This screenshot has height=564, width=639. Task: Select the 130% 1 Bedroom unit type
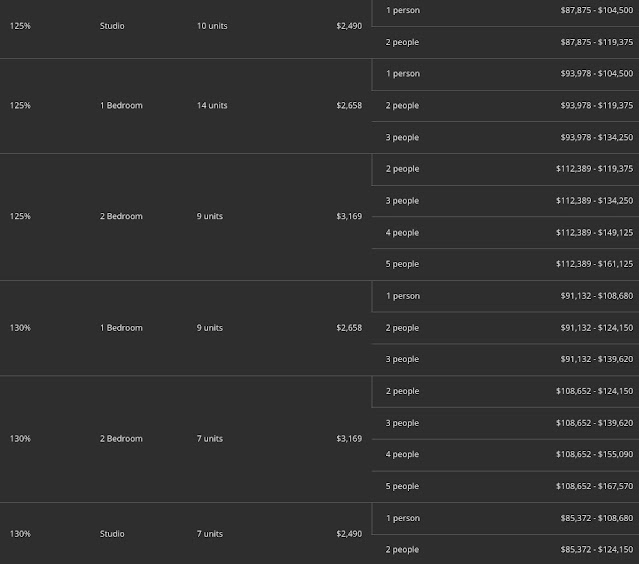click(x=121, y=328)
